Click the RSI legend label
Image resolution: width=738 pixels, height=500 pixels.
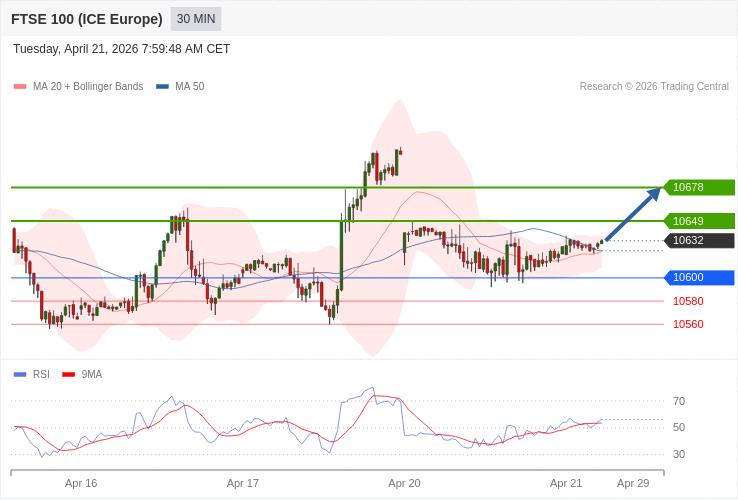click(x=41, y=375)
